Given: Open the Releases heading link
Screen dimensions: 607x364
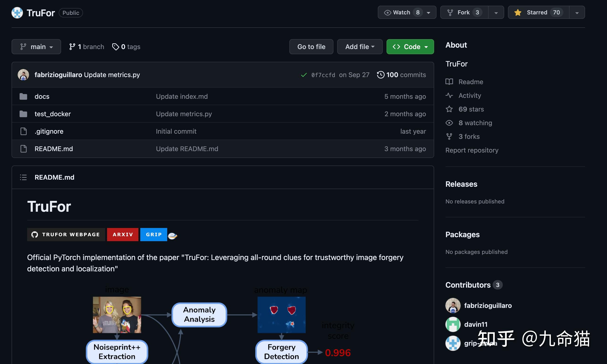Looking at the screenshot, I should point(461,184).
